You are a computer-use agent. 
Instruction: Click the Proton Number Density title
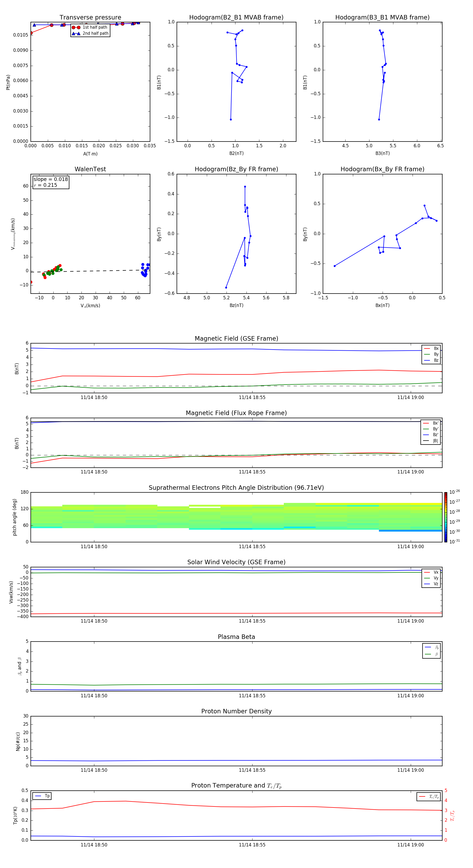236,711
